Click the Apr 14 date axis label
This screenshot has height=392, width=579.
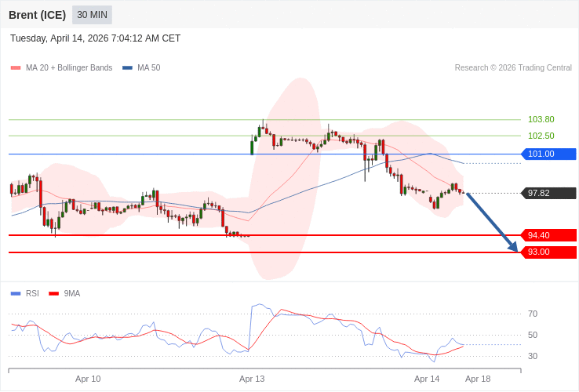[x=427, y=379]
